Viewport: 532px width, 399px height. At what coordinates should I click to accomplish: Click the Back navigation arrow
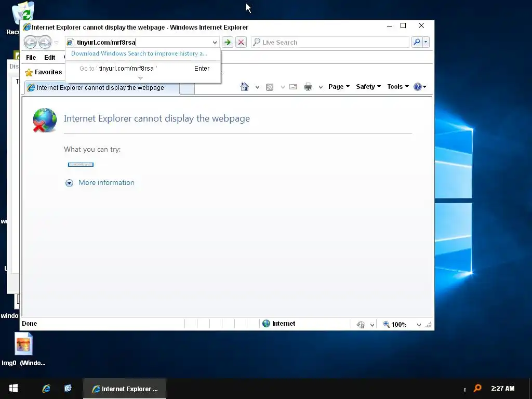[x=31, y=42]
